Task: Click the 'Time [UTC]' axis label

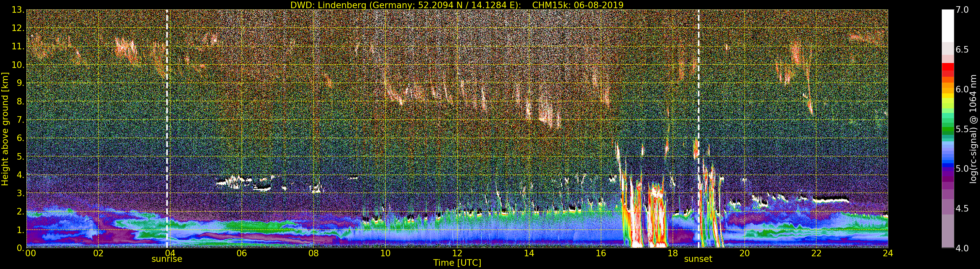Action: pos(457,263)
